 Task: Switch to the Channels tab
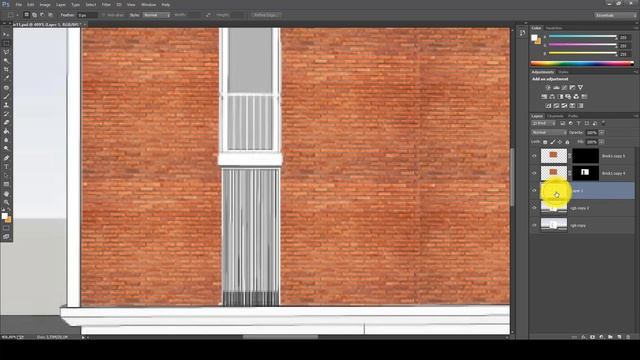(555, 116)
